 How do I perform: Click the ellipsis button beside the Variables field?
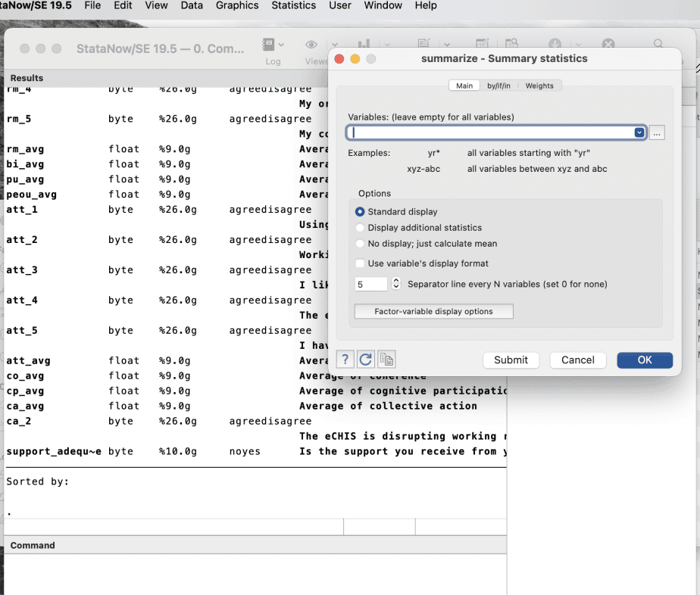[x=656, y=132]
